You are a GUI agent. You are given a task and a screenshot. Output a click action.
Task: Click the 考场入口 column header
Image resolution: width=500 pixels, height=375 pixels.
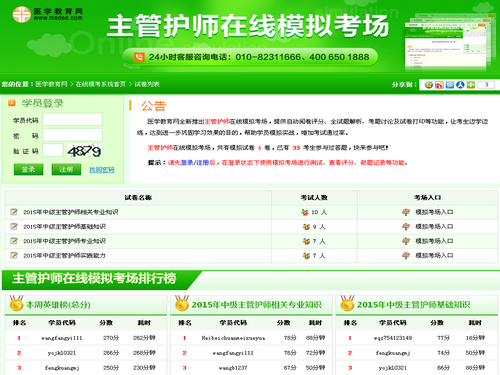pyautogui.click(x=428, y=198)
